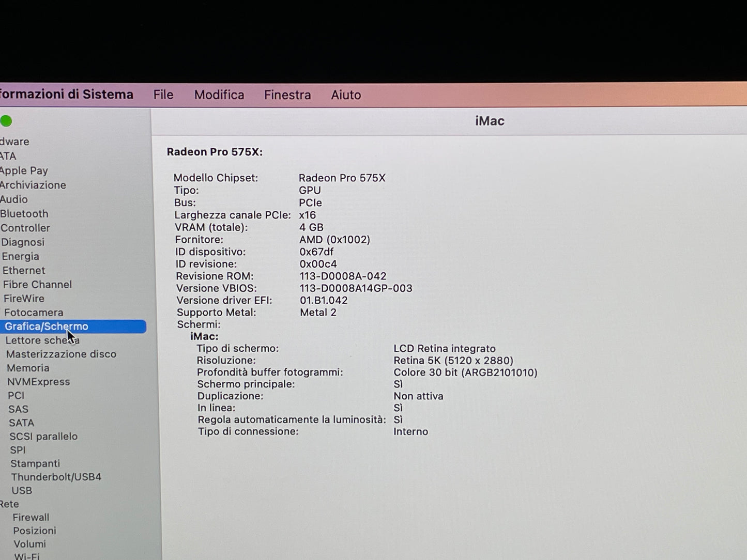Image resolution: width=747 pixels, height=560 pixels.
Task: Click the iMac window title
Action: [x=490, y=121]
